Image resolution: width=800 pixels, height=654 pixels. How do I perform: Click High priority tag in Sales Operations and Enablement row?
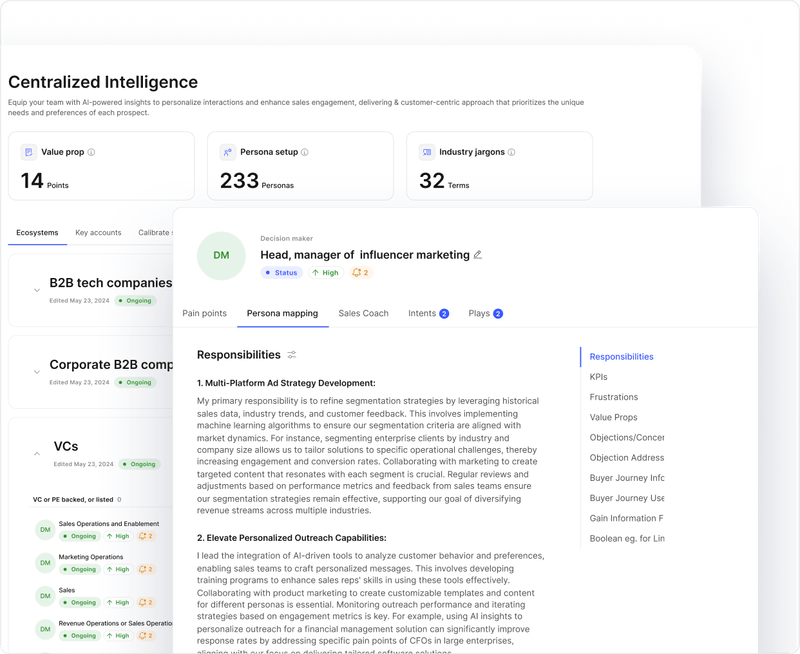point(118,536)
